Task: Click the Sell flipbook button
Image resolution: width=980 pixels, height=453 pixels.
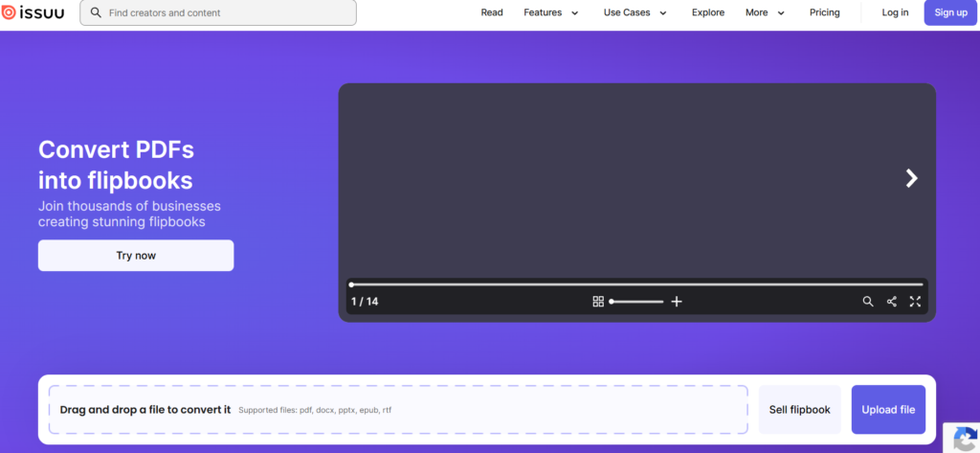Action: click(x=799, y=410)
